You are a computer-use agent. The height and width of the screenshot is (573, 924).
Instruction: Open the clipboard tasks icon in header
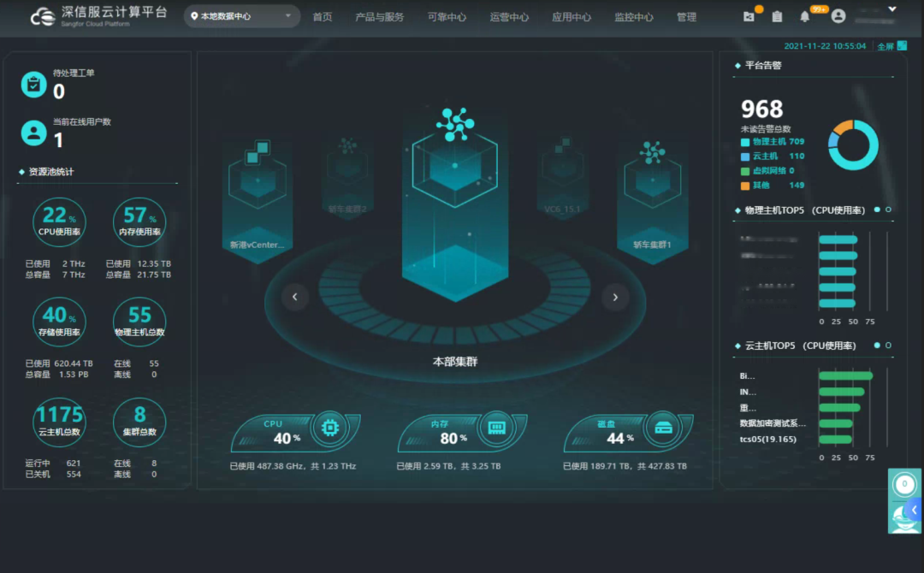coord(777,16)
